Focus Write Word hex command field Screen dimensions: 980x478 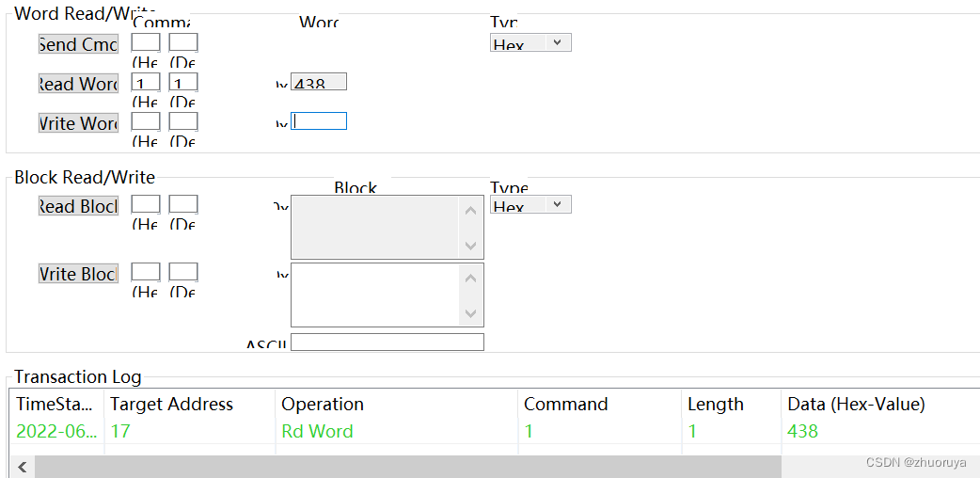[146, 121]
